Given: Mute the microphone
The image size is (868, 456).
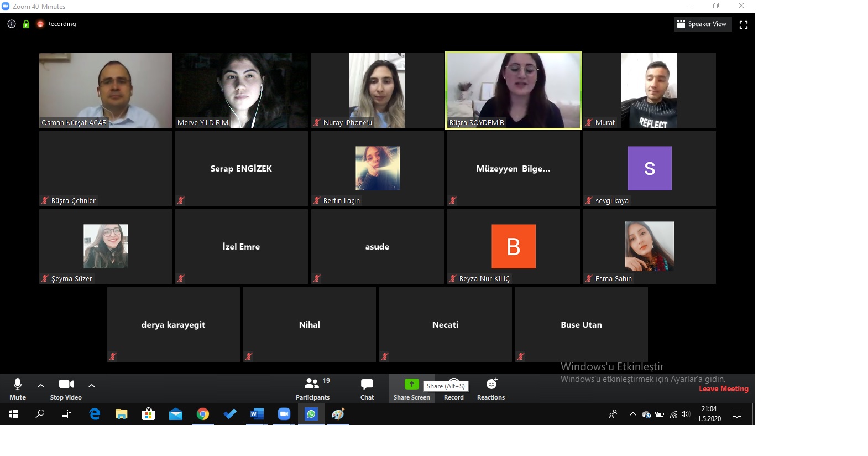Looking at the screenshot, I should (x=18, y=388).
